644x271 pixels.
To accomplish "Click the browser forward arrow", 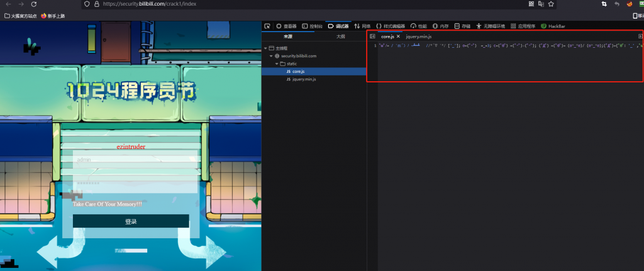I will tap(21, 4).
